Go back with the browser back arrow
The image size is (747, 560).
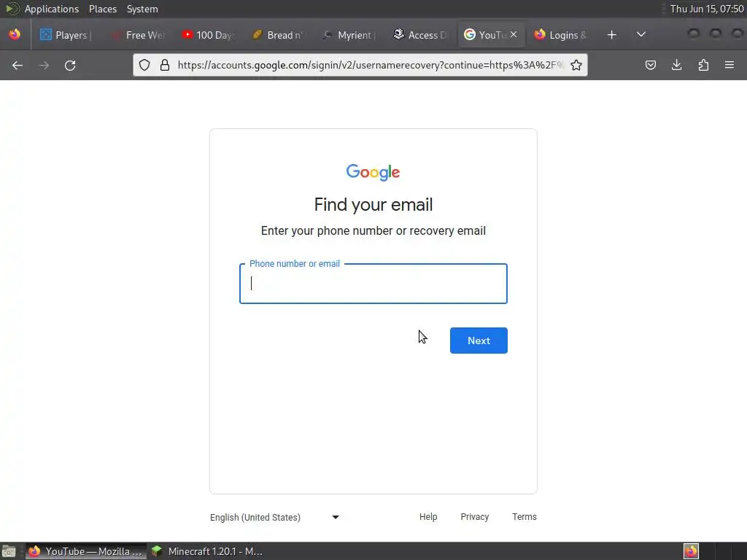(x=18, y=65)
